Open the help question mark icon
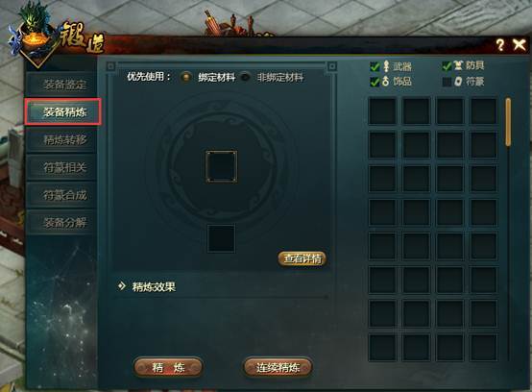Viewport: 532px width, 392px height. coord(500,45)
